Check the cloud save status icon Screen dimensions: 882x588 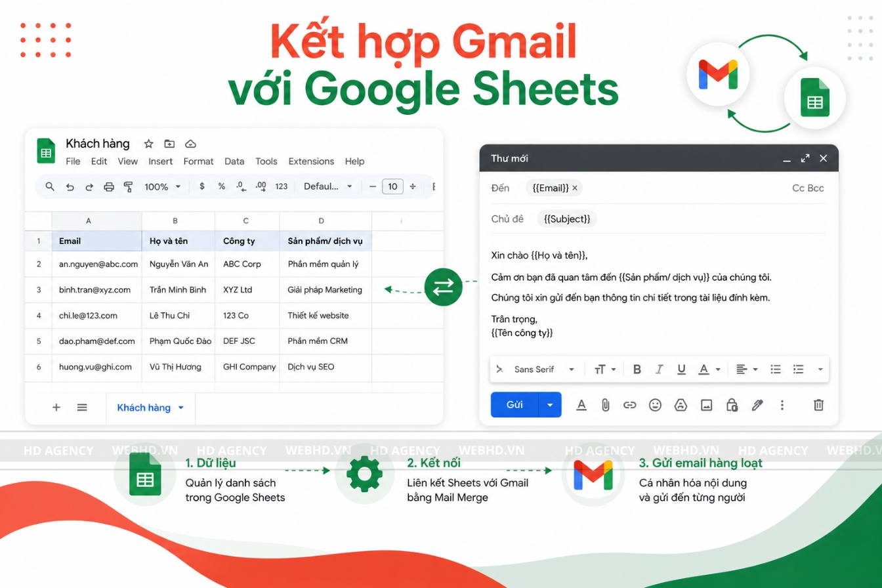pyautogui.click(x=190, y=144)
